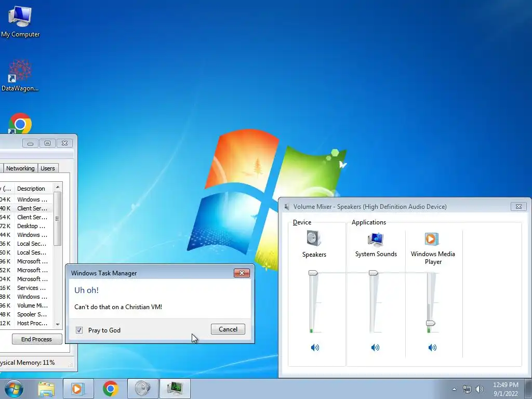532x399 pixels.
Task: Toggle the Pray to God checkbox
Action: pyautogui.click(x=79, y=330)
